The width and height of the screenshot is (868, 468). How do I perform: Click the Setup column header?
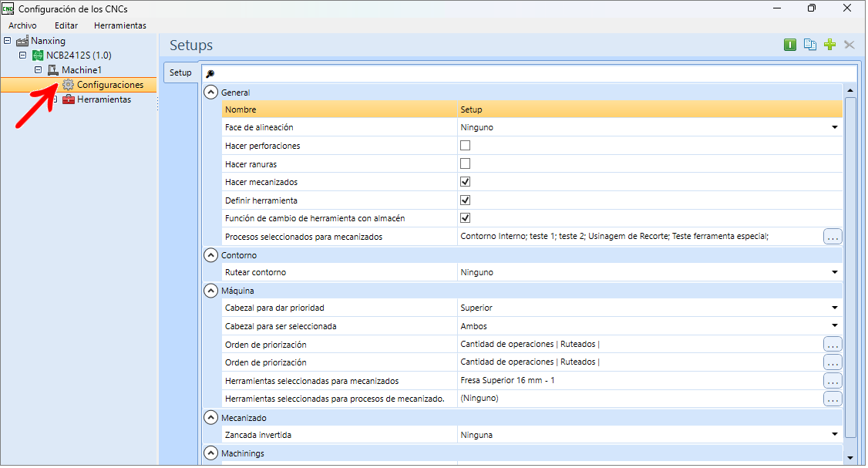click(650, 109)
